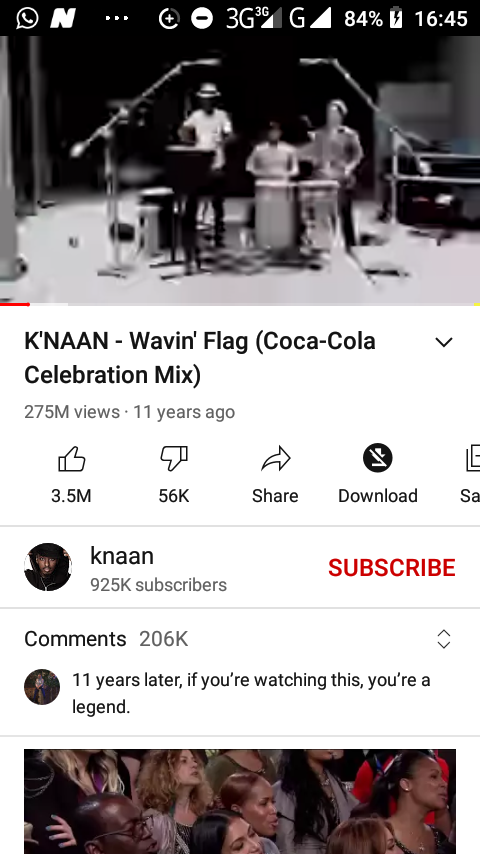Tap the WhatsApp notification icon in status bar
The image size is (480, 854).
pos(27,18)
